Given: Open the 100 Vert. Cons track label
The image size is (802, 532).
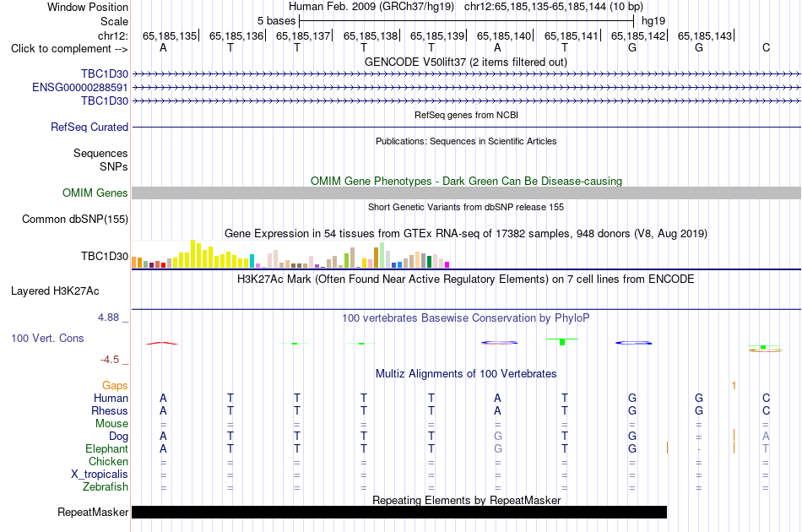Looking at the screenshot, I should pyautogui.click(x=47, y=338).
